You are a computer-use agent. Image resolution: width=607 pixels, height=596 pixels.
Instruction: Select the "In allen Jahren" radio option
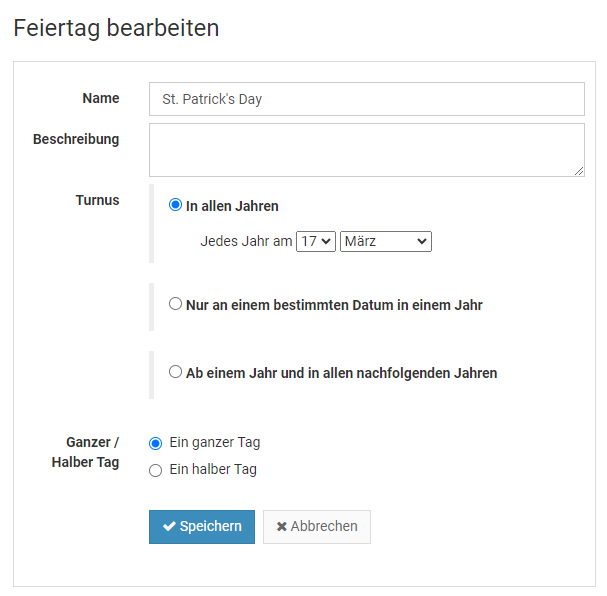tap(176, 206)
